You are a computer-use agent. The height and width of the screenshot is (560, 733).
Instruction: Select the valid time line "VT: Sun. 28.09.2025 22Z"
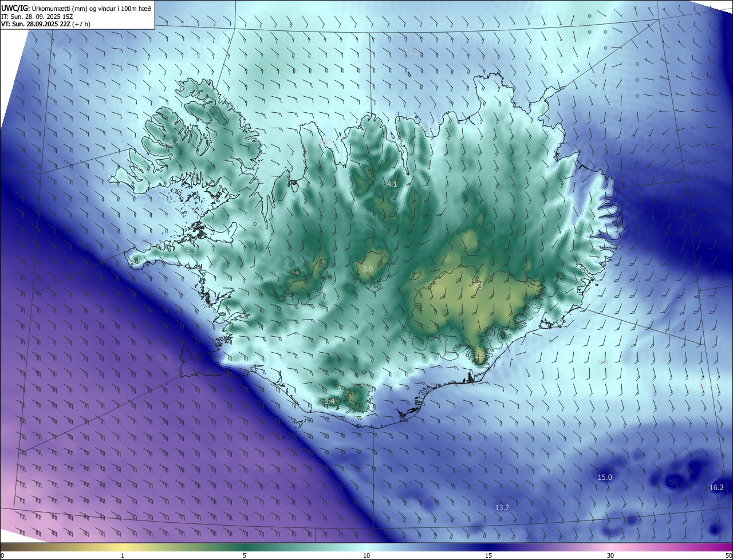tap(36, 24)
